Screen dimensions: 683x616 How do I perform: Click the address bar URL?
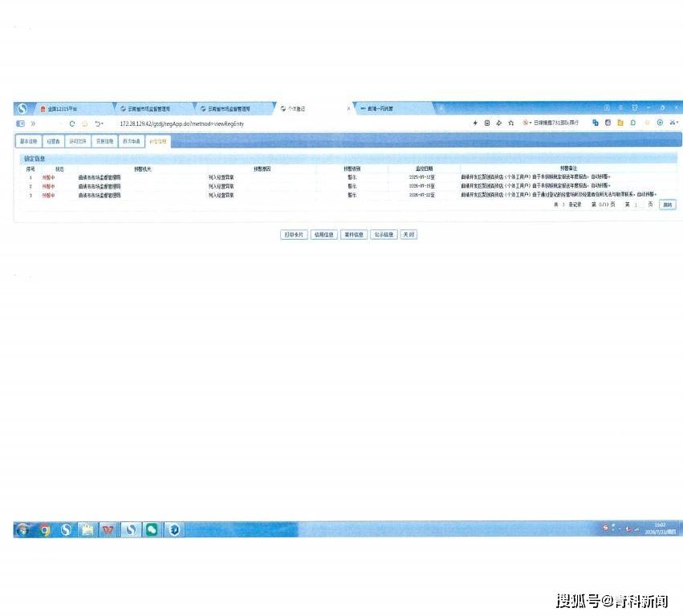(x=181, y=124)
